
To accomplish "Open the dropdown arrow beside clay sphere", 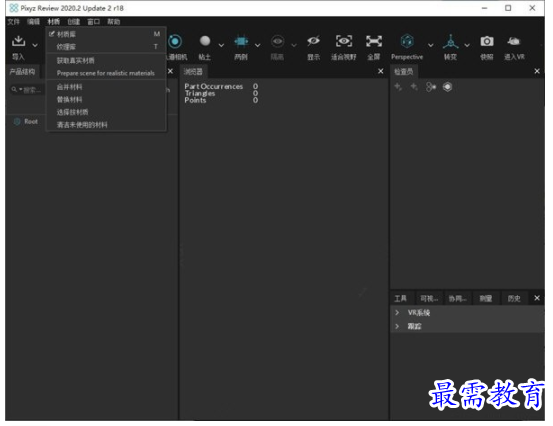I will tap(221, 45).
